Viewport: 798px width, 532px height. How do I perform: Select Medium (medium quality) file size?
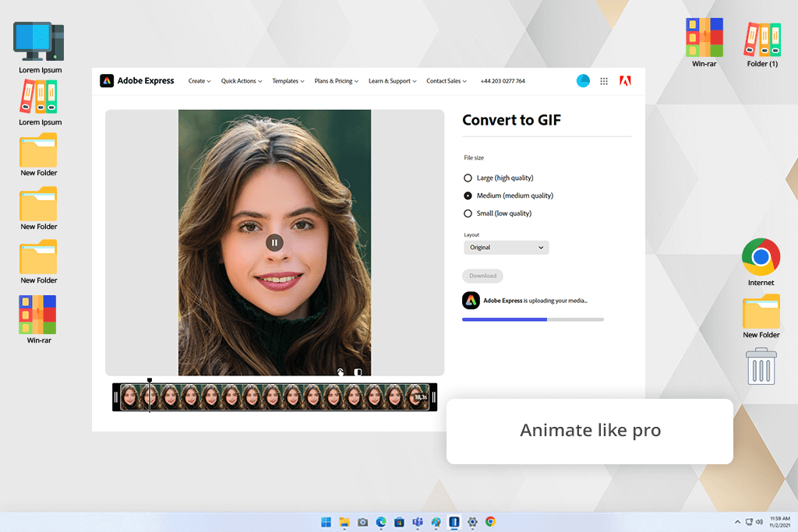coord(468,196)
